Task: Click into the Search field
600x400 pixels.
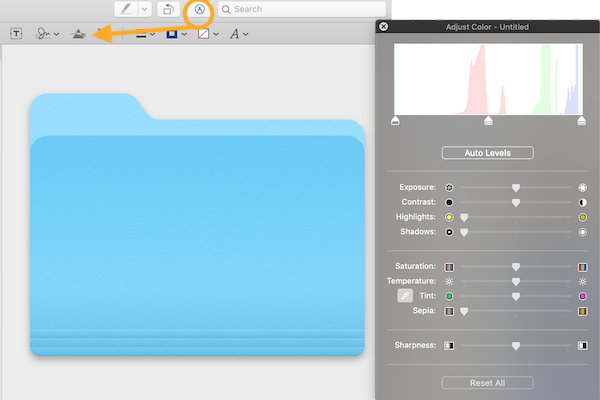Action: click(x=302, y=9)
